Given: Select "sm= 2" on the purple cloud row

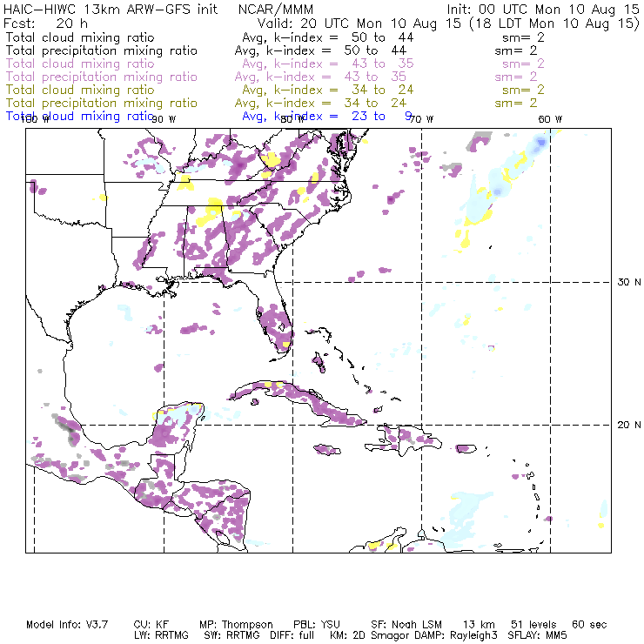Looking at the screenshot, I should tap(523, 64).
